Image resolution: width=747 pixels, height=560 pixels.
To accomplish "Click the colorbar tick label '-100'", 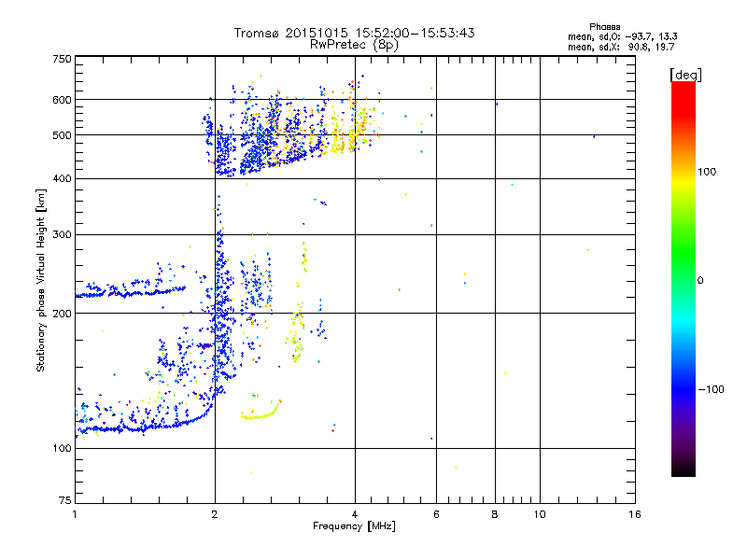I will 711,389.
